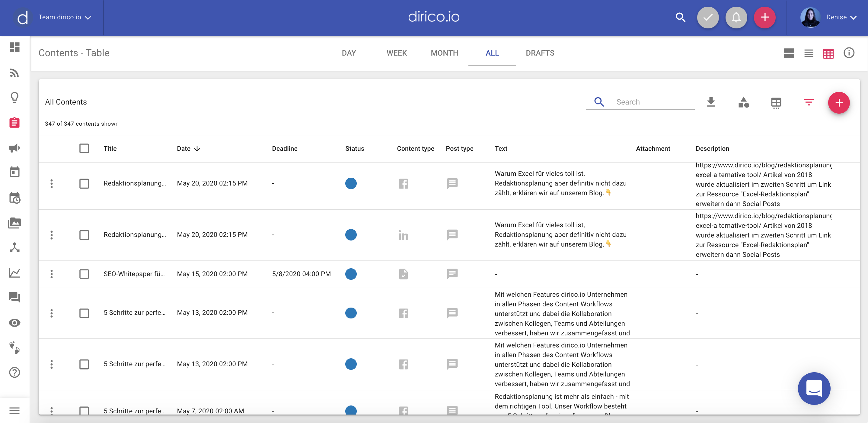Open the Ideas lightbulb sidebar icon
This screenshot has width=868, height=423.
click(x=14, y=98)
